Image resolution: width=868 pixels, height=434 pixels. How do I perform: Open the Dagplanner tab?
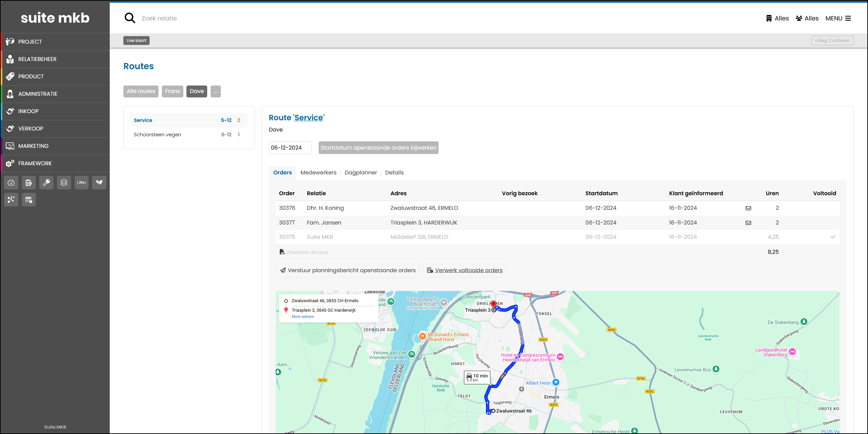[361, 173]
